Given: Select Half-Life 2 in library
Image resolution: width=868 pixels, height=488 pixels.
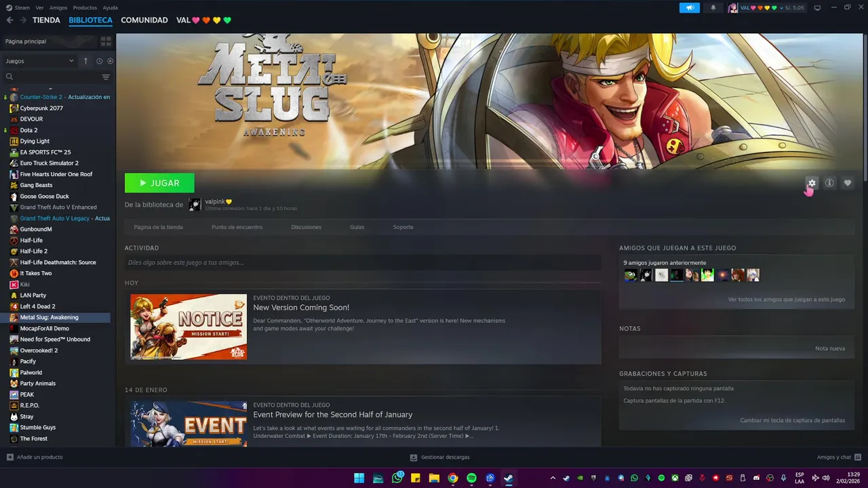Looking at the screenshot, I should pyautogui.click(x=33, y=251).
